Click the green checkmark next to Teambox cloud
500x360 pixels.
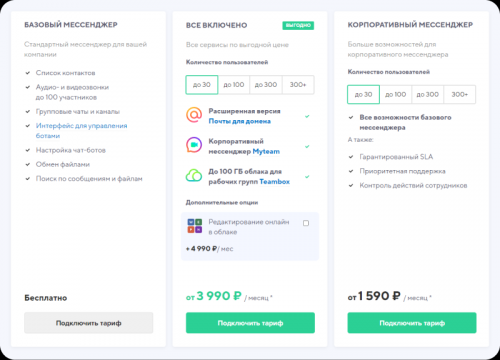pyautogui.click(x=307, y=177)
